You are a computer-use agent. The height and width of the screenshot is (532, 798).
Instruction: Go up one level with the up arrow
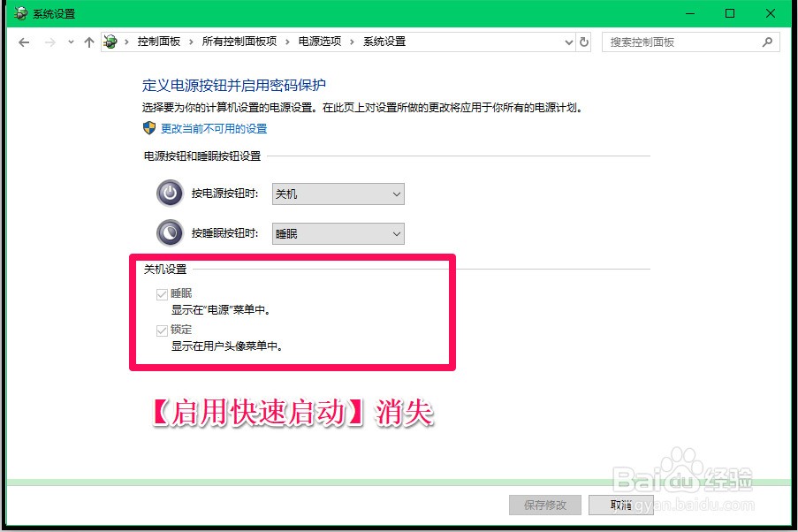point(89,42)
